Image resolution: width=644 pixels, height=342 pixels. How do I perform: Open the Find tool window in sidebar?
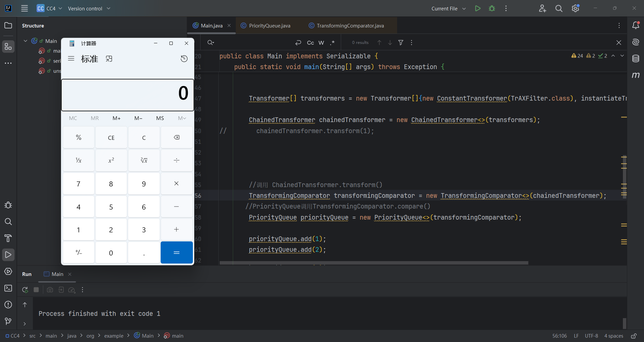pyautogui.click(x=8, y=222)
